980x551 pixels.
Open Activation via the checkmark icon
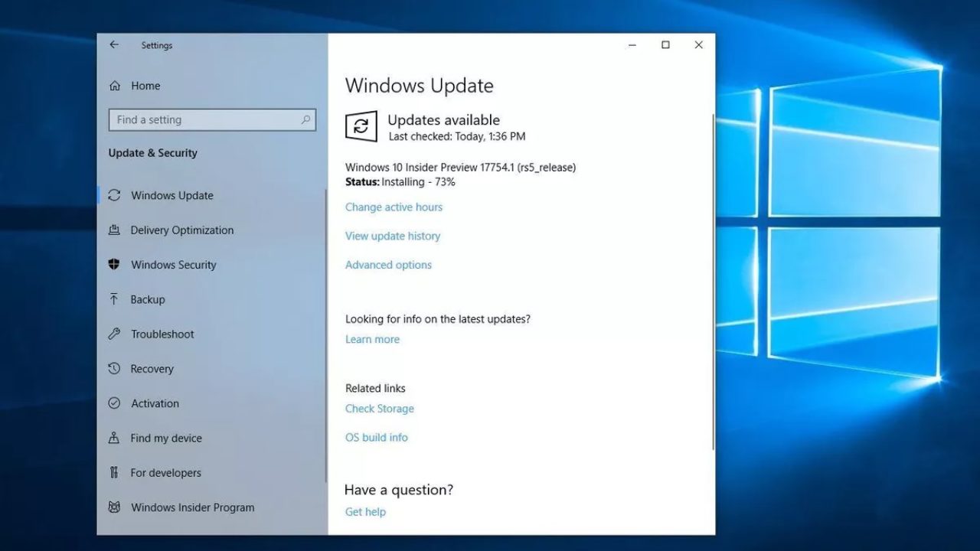(114, 403)
